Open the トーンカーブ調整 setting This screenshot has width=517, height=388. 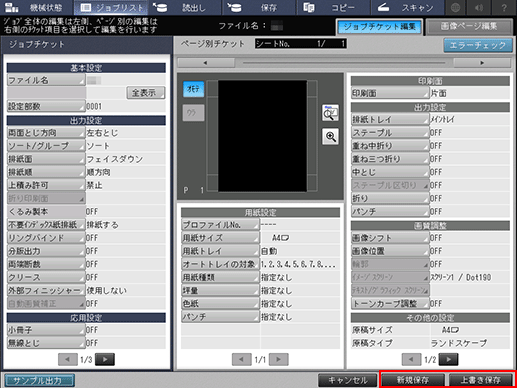pyautogui.click(x=390, y=304)
